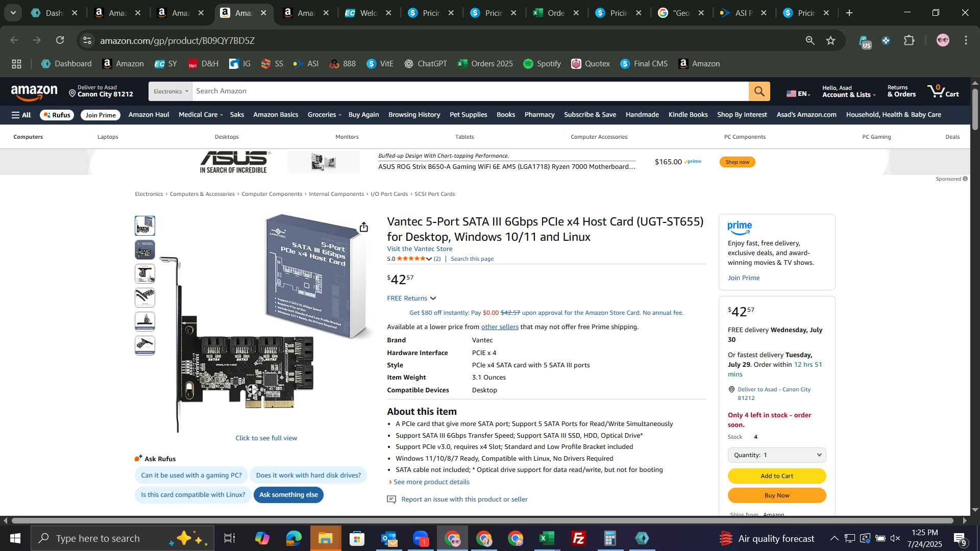Open File Explorer from the taskbar
This screenshot has width=980, height=551.
click(326, 538)
